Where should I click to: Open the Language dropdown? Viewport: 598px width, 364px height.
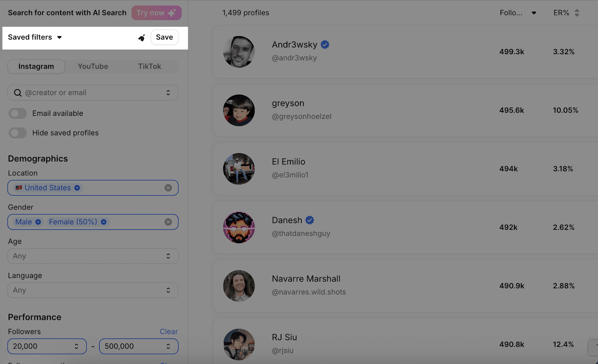93,290
